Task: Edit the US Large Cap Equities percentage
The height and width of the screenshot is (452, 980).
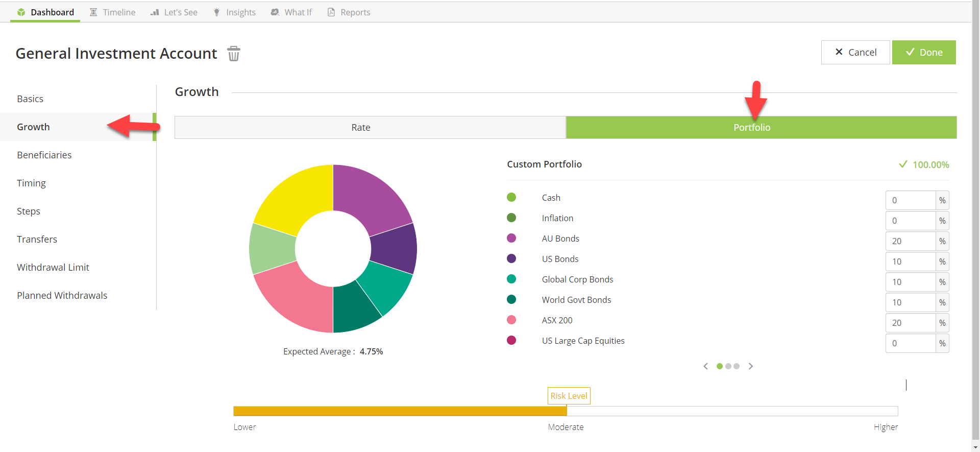Action: pyautogui.click(x=911, y=343)
